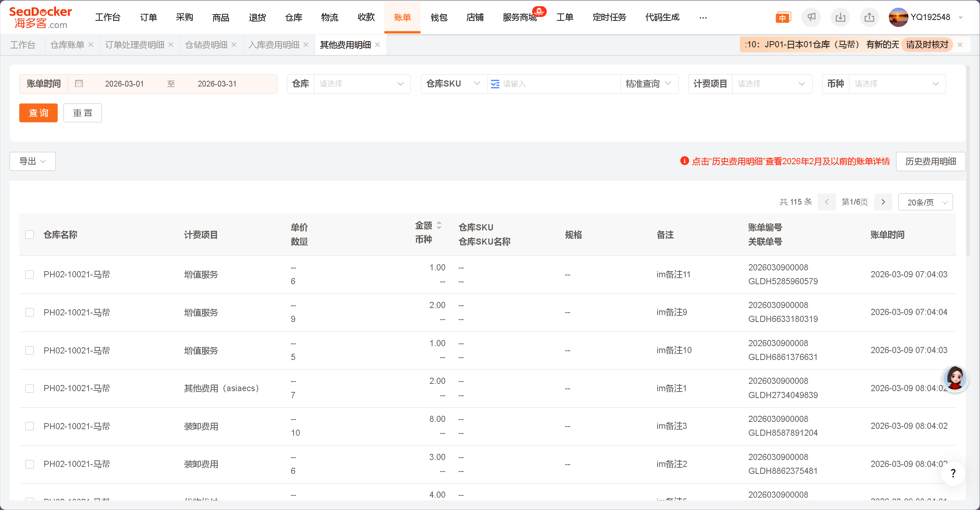Viewport: 980px width, 510px height.
Task: Check the 其他费用 (asiaecs) row checkbox
Action: coord(30,388)
